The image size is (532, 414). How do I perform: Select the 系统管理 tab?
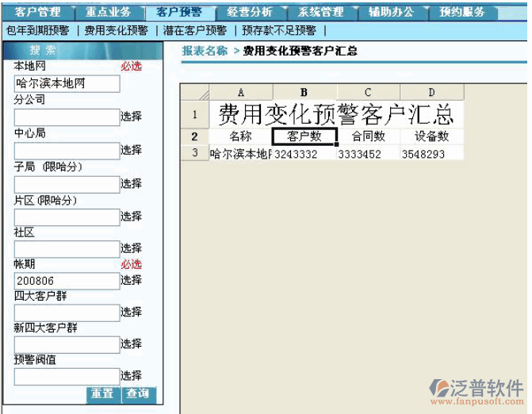pyautogui.click(x=320, y=12)
